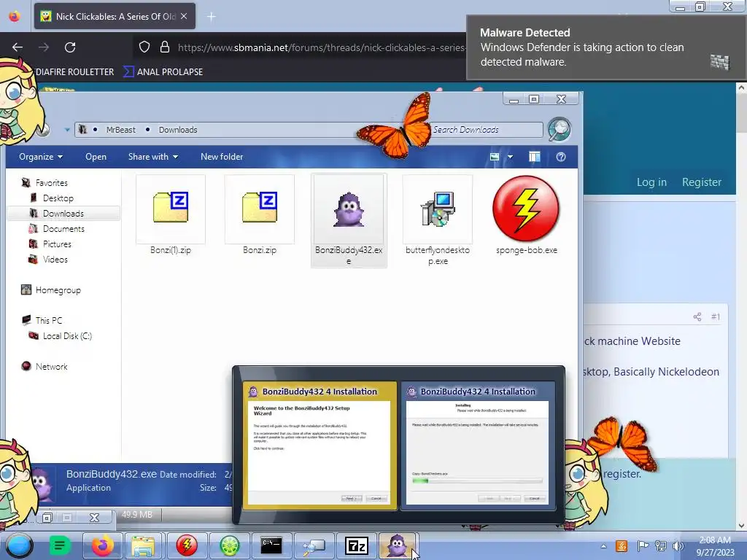
Task: Open the command prompt taskbar icon
Action: 271,545
